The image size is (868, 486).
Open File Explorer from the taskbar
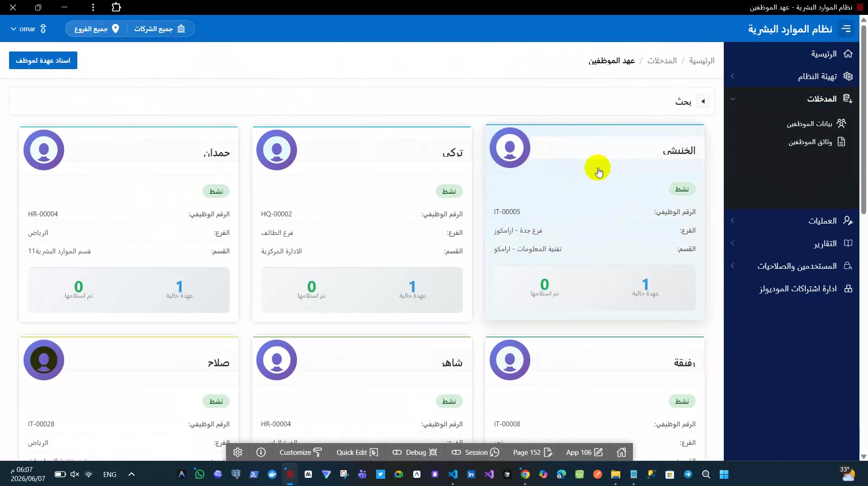(x=615, y=474)
